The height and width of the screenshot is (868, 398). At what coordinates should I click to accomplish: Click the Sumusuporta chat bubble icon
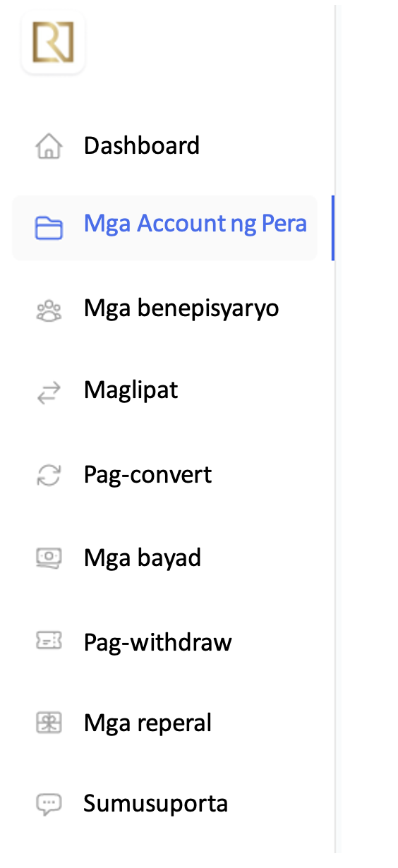click(49, 804)
